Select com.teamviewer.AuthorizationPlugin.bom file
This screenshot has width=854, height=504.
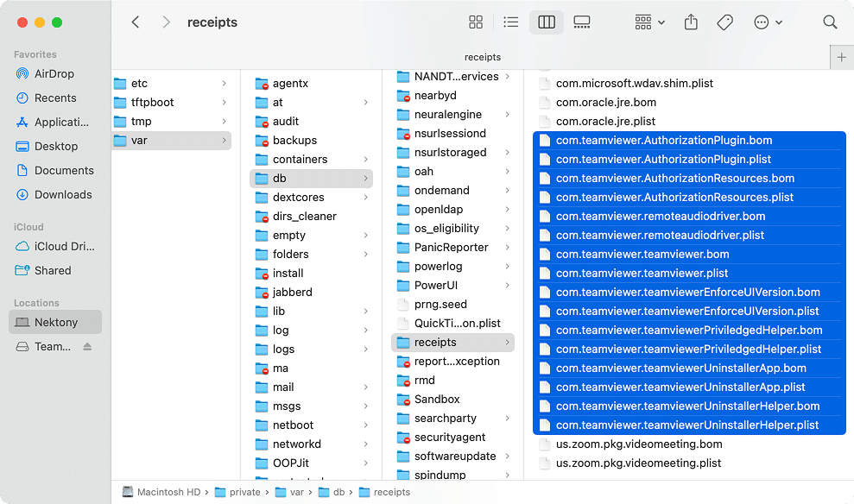(689, 141)
